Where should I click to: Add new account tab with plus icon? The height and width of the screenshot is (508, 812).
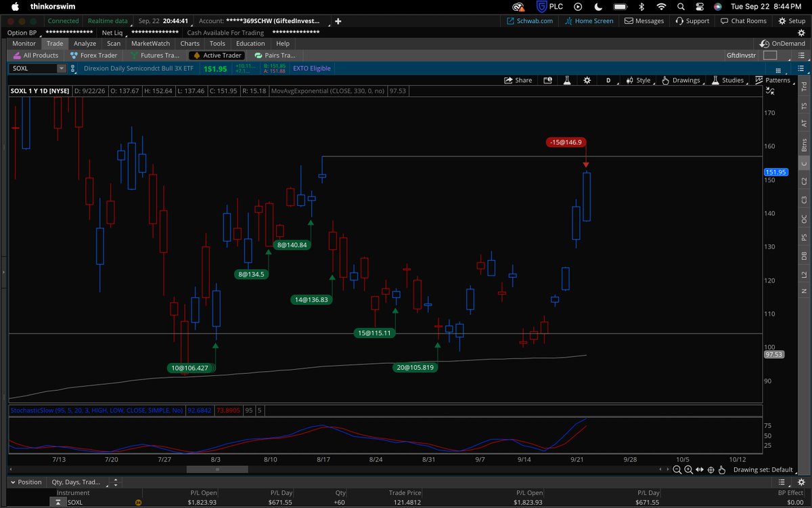point(338,21)
